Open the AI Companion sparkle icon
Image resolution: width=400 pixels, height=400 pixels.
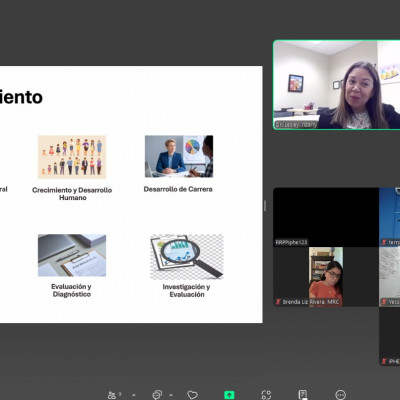266,395
